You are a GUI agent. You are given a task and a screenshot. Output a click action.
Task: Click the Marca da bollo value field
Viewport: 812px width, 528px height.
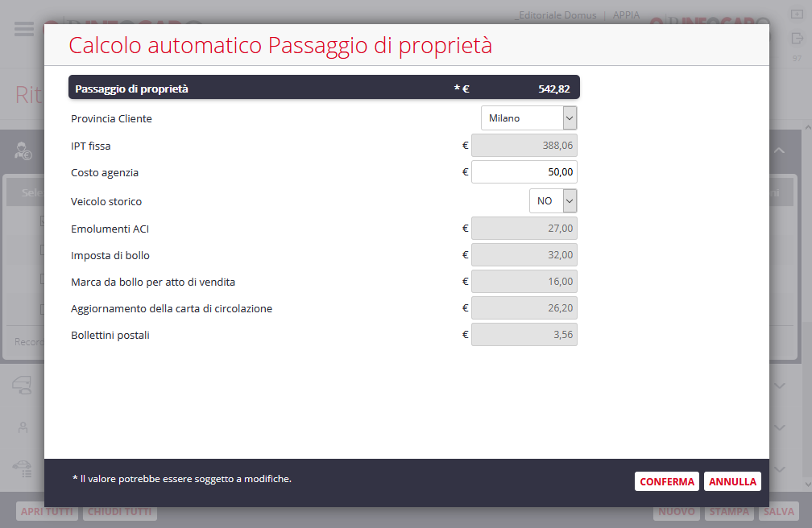pos(524,282)
